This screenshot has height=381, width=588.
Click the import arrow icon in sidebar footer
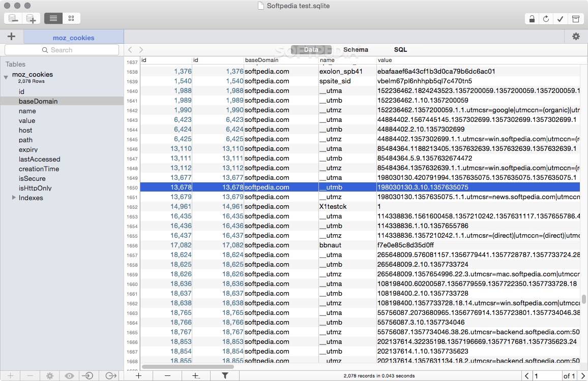pos(88,376)
